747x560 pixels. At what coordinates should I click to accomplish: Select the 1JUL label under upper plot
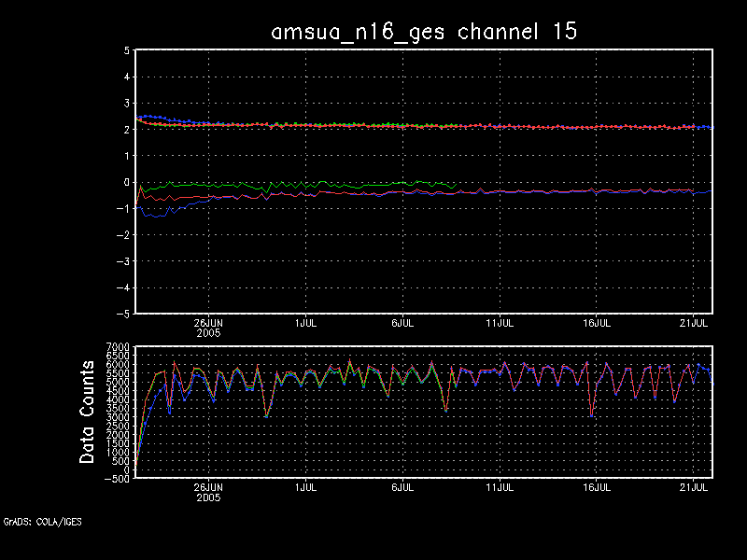[x=303, y=322]
